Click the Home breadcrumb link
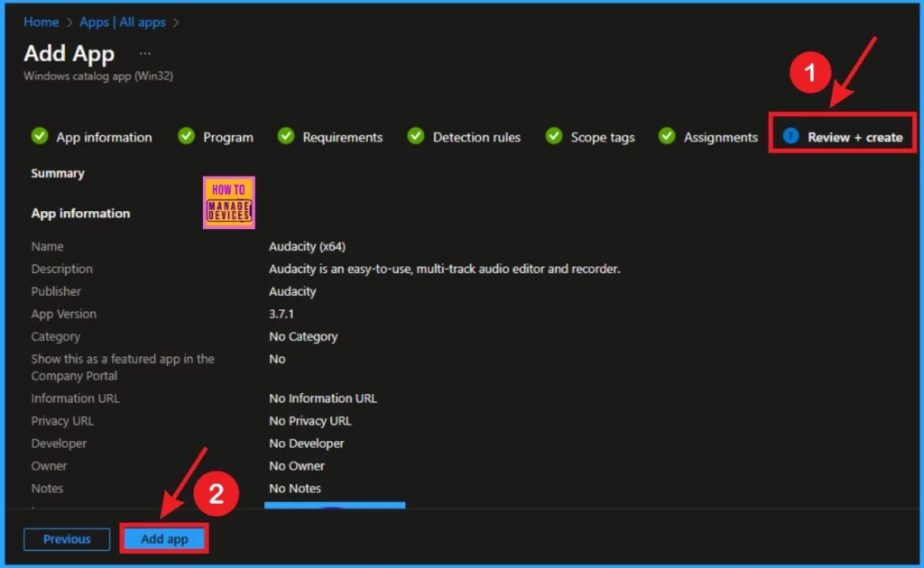Screen dimensions: 924x568 (x=42, y=23)
